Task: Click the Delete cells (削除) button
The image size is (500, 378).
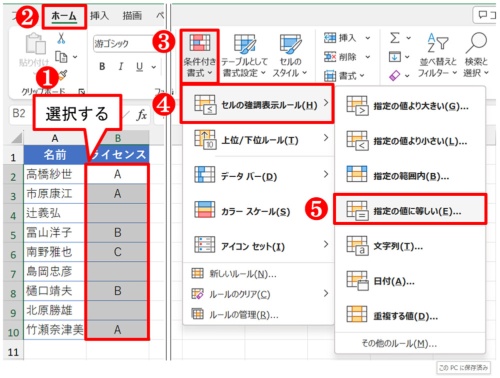Action: tap(340, 57)
